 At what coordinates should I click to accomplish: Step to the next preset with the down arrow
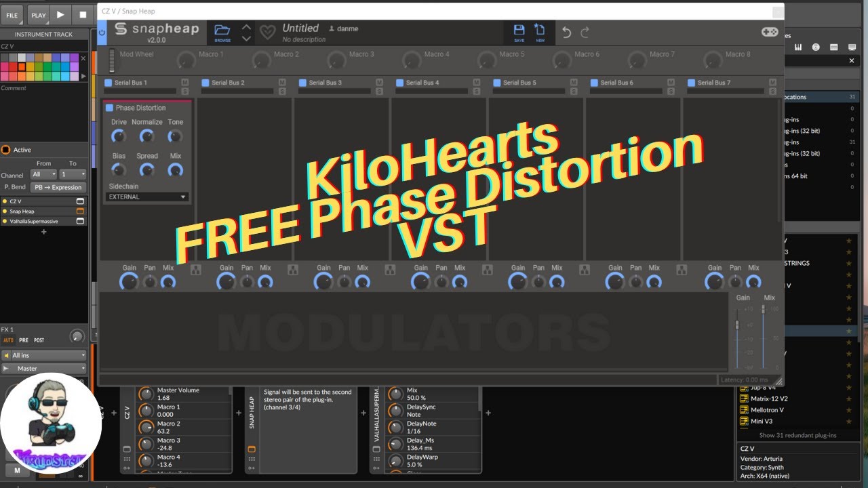point(246,38)
